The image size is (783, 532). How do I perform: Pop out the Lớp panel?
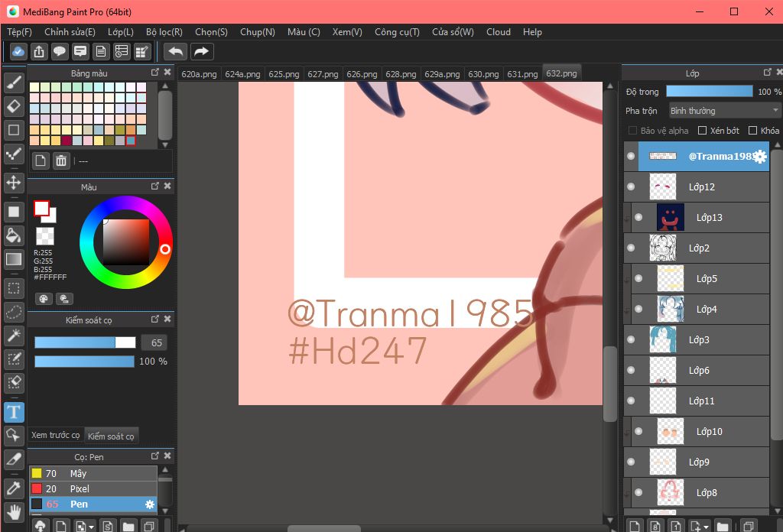tap(768, 73)
